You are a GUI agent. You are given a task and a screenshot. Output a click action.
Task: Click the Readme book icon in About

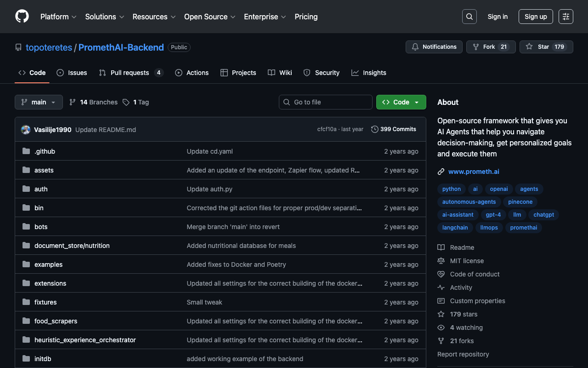(x=441, y=247)
